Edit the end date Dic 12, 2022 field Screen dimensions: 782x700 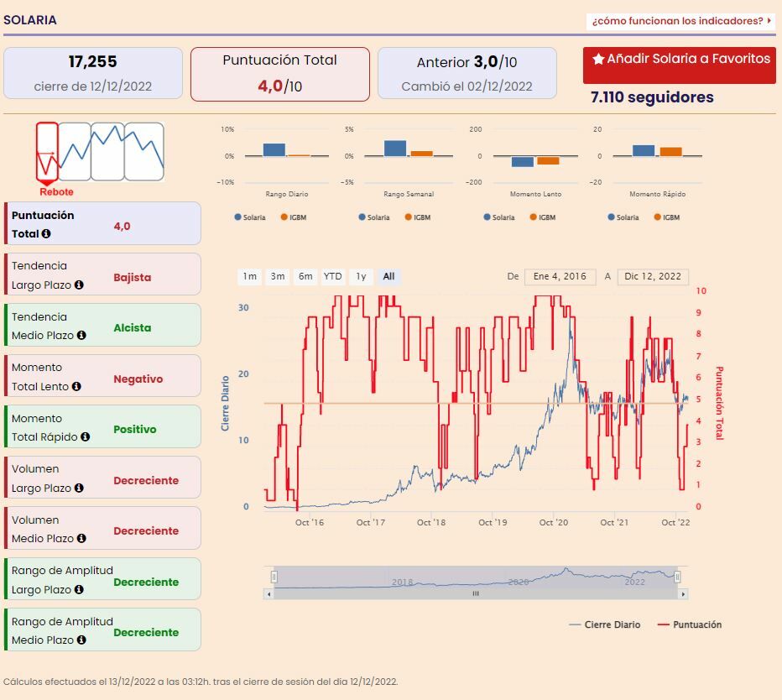(653, 276)
